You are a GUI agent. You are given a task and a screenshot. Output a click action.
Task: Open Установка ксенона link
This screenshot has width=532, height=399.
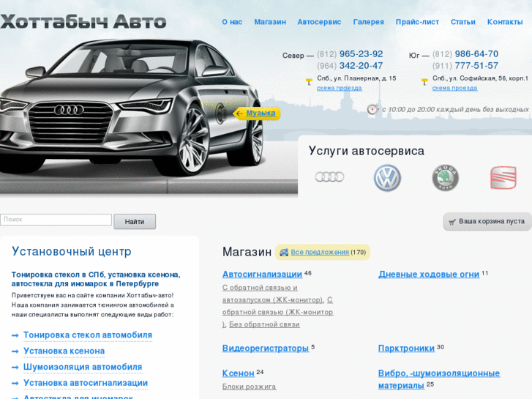[x=64, y=351]
